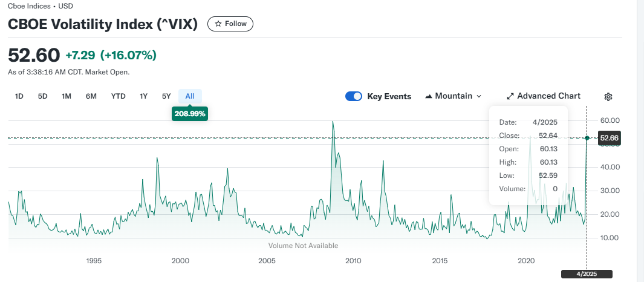Click the star icon in Follow button

point(218,24)
